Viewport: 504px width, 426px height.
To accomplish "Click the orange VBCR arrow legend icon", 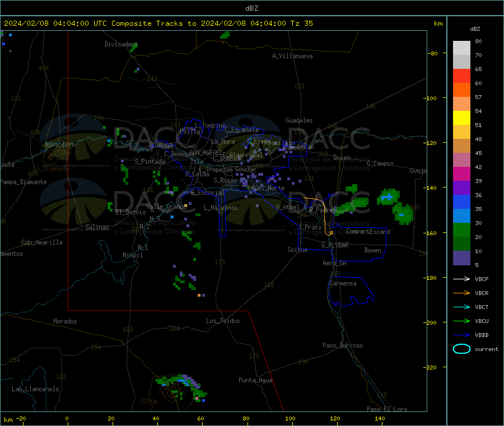I will (x=461, y=293).
